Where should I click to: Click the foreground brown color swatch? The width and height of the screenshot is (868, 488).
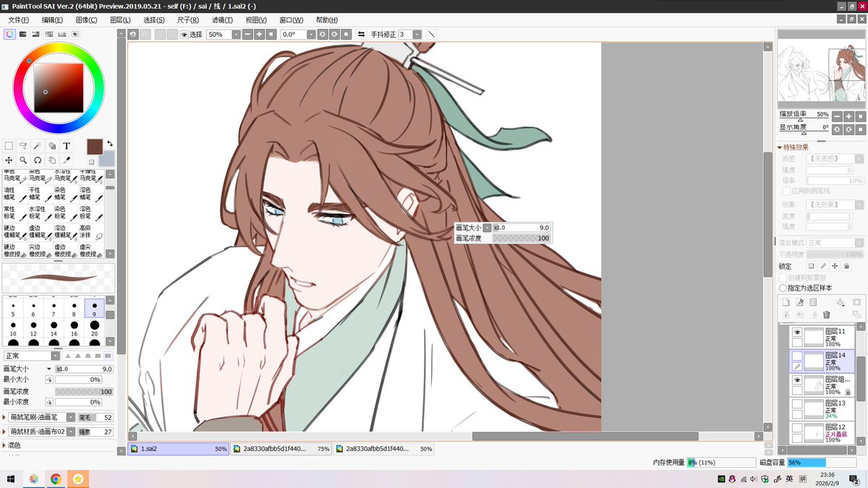[95, 146]
